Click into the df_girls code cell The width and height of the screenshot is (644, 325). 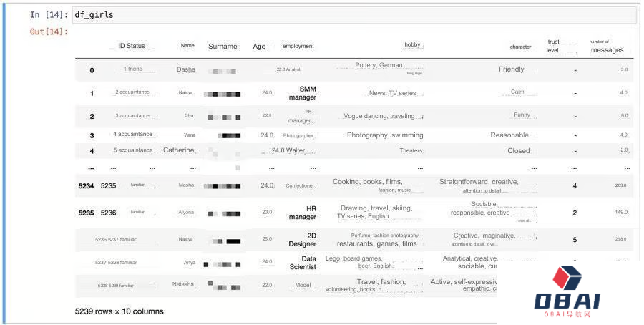tap(351, 15)
